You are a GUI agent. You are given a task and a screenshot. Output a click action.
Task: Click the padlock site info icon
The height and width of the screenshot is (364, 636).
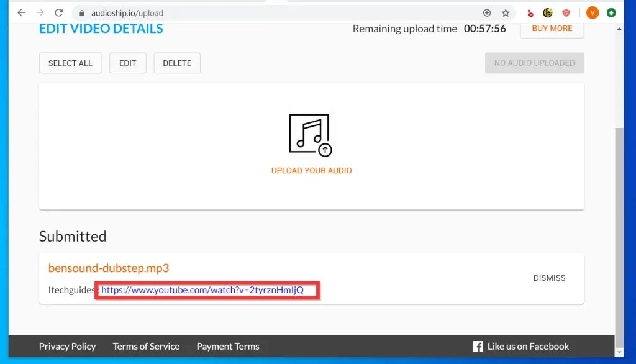pos(82,13)
